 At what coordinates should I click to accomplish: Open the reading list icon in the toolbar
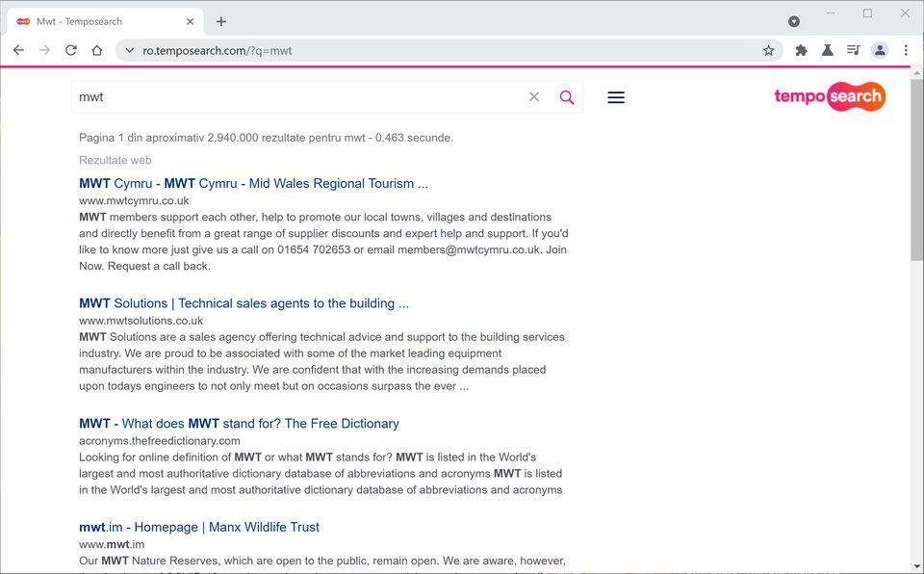853,50
